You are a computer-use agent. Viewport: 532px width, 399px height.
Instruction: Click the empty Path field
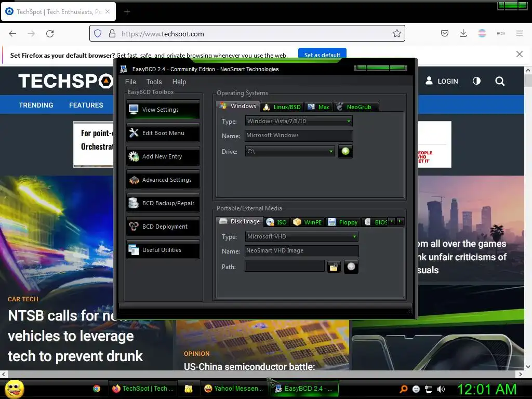tap(284, 266)
